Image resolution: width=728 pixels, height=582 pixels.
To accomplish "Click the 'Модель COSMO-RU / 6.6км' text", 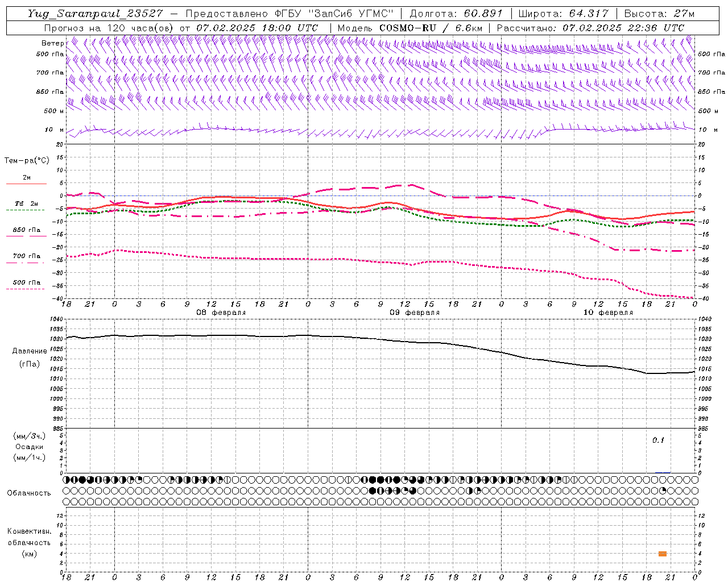I will click(x=410, y=28).
